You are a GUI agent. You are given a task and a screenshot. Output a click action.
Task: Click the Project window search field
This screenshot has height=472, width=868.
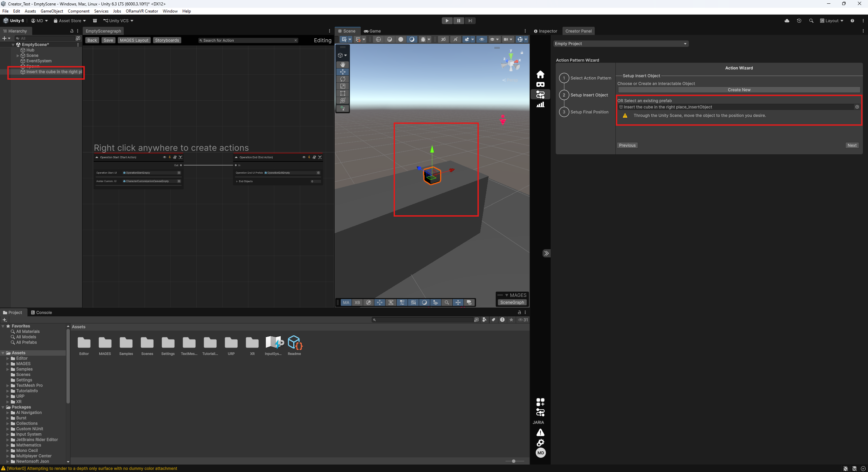coord(422,320)
